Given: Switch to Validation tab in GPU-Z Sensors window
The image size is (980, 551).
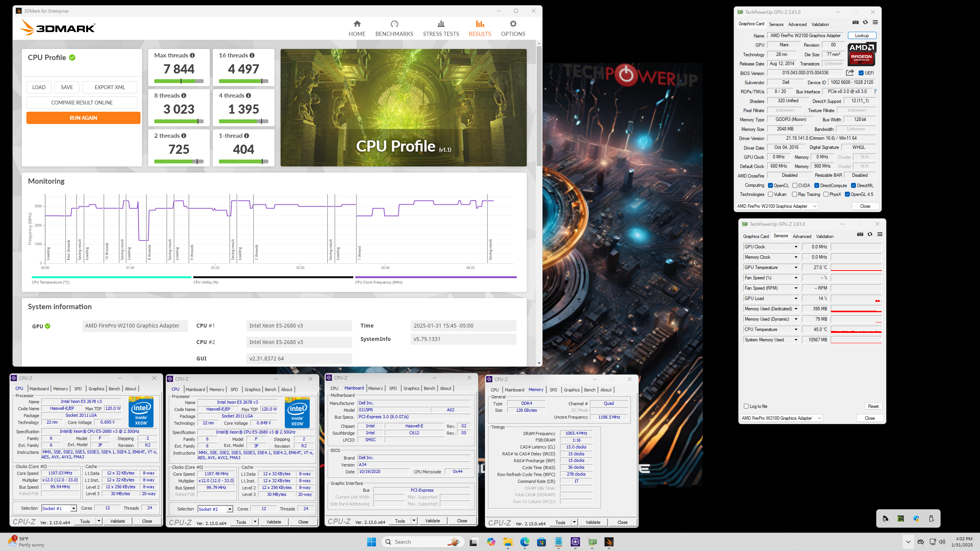Looking at the screenshot, I should click(x=825, y=236).
